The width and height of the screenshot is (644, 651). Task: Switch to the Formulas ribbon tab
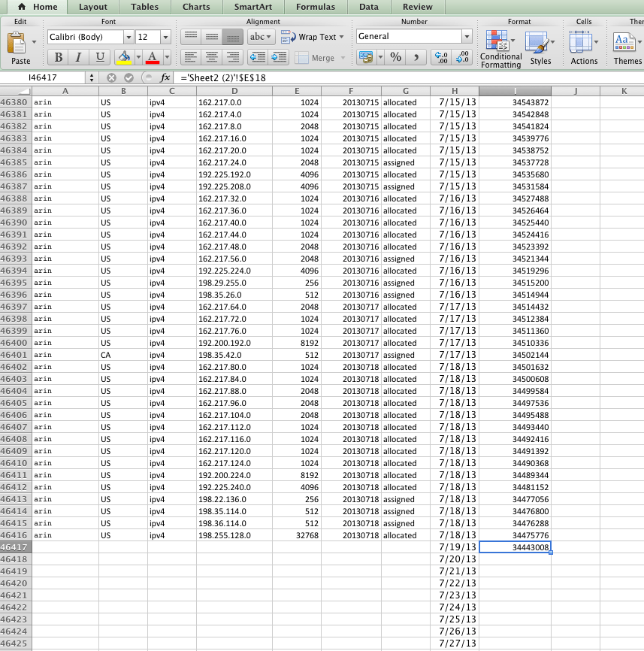[315, 7]
